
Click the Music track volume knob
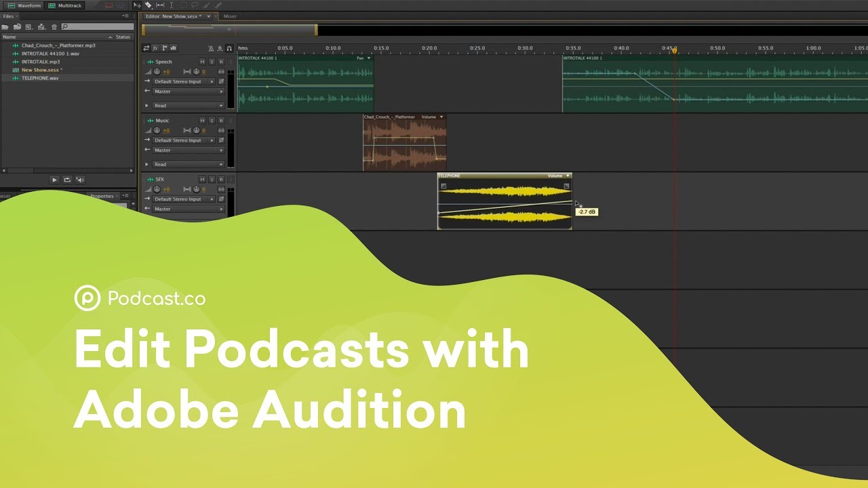pyautogui.click(x=157, y=131)
